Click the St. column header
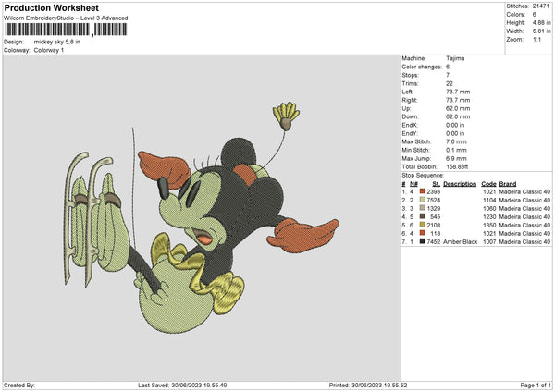The width and height of the screenshot is (555, 392). pyautogui.click(x=437, y=184)
